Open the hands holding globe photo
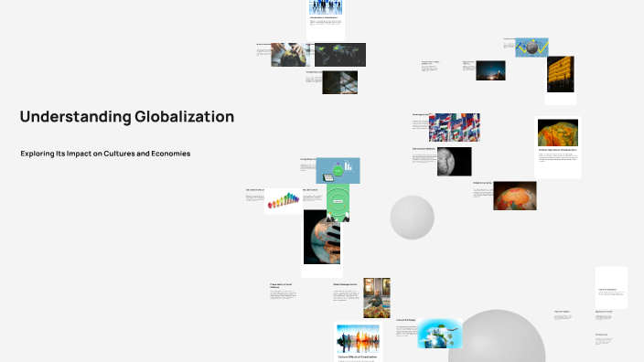 click(290, 55)
